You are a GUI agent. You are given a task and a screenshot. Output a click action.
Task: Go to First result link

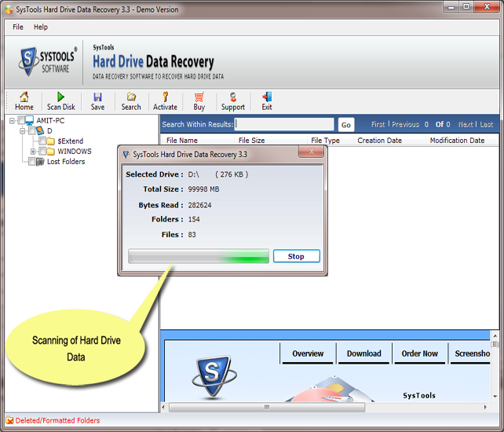pos(378,124)
